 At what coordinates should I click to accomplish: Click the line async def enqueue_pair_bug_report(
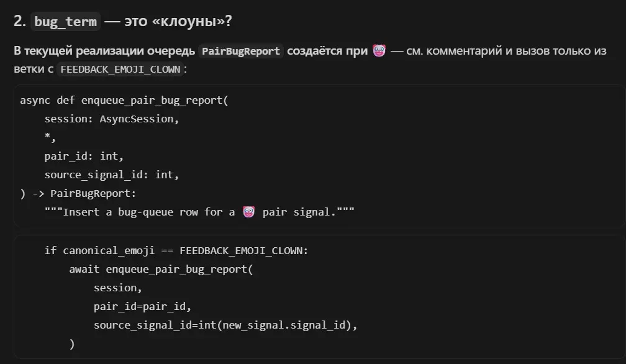(x=124, y=100)
